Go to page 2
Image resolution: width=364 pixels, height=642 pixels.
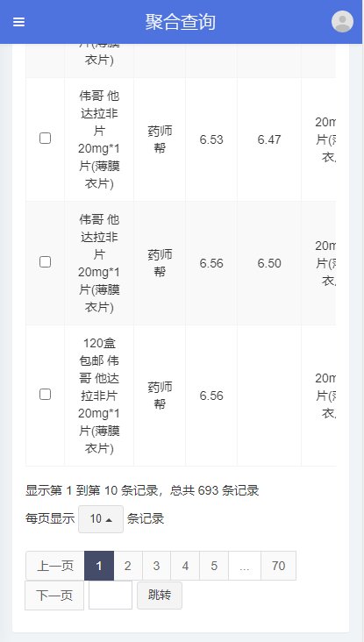point(128,566)
